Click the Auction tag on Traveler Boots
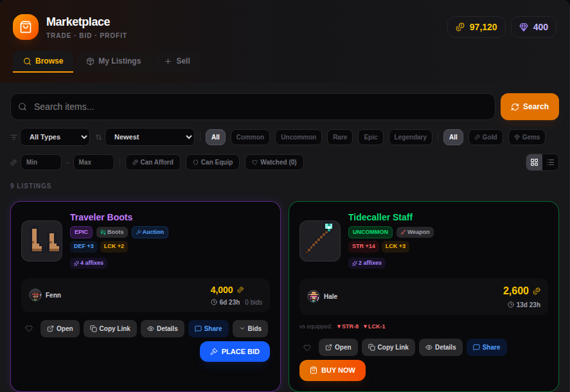The image size is (570, 392). point(150,232)
